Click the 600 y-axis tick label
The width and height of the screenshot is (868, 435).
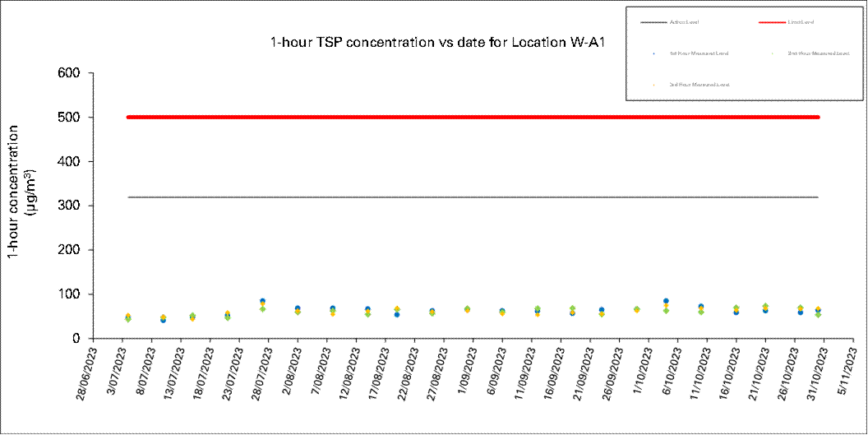point(68,73)
